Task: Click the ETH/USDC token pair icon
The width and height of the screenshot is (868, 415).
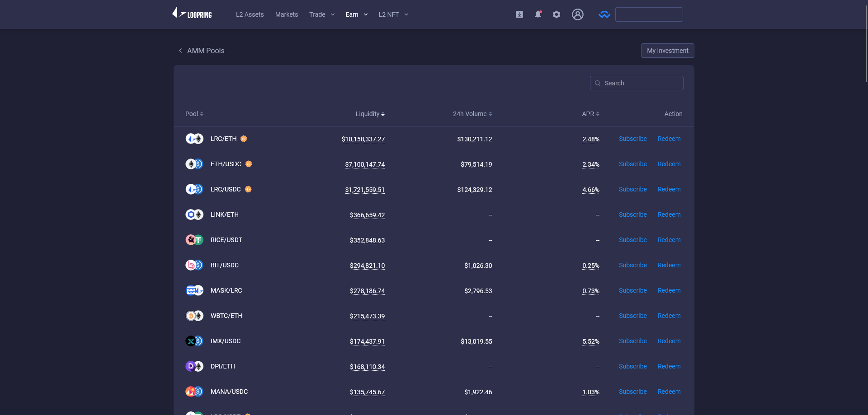Action: [x=194, y=164]
